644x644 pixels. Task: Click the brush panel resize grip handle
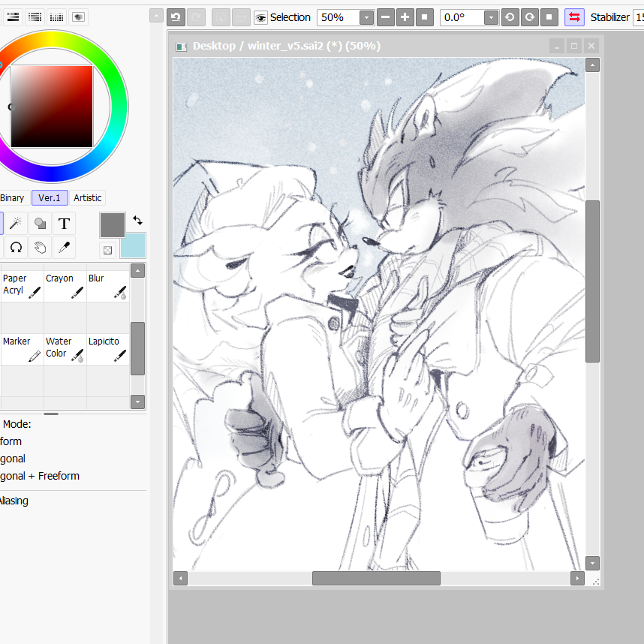coord(51,414)
